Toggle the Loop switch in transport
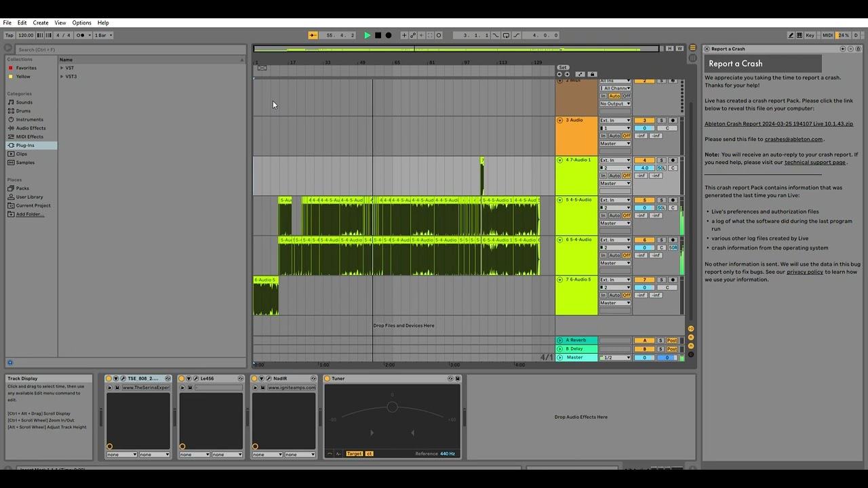This screenshot has height=488, width=868. 507,35
